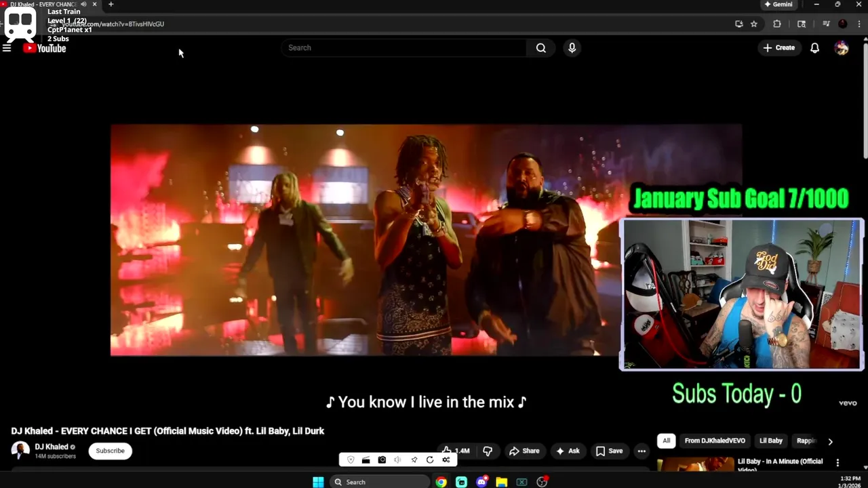Image resolution: width=868 pixels, height=488 pixels.
Task: Open taskbar clock showing 1:32 PM
Action: click(849, 481)
